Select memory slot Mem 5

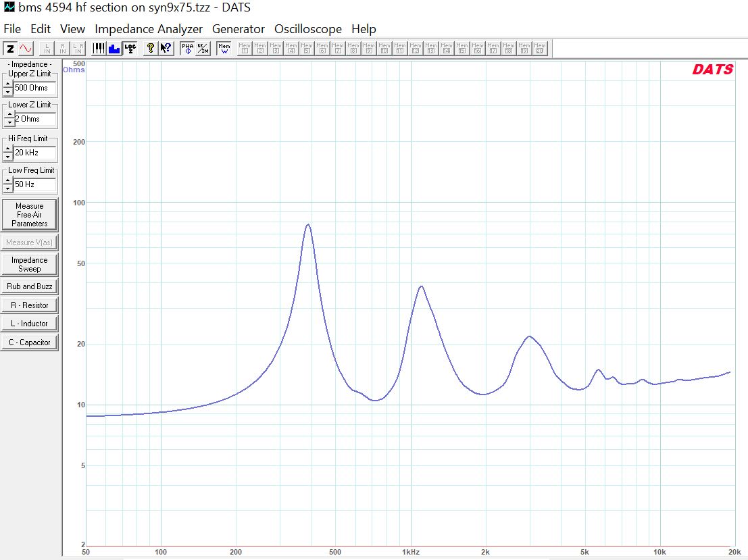point(307,49)
